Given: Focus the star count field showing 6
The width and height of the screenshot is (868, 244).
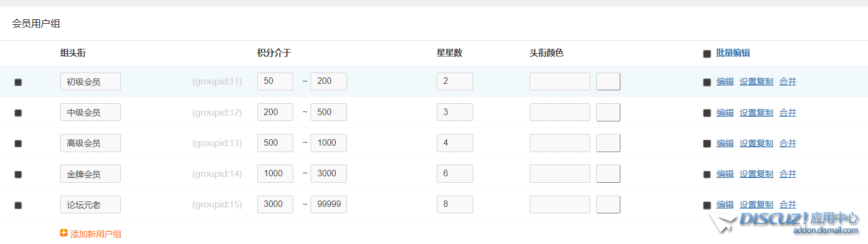Looking at the screenshot, I should coord(454,174).
